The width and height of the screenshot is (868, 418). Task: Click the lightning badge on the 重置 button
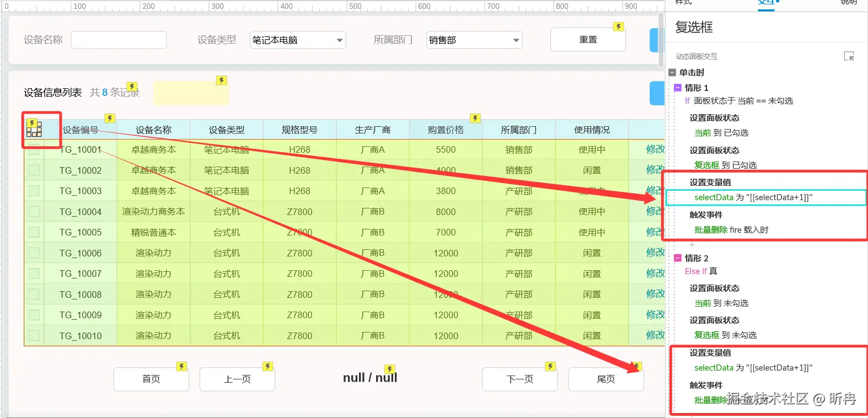pos(619,26)
